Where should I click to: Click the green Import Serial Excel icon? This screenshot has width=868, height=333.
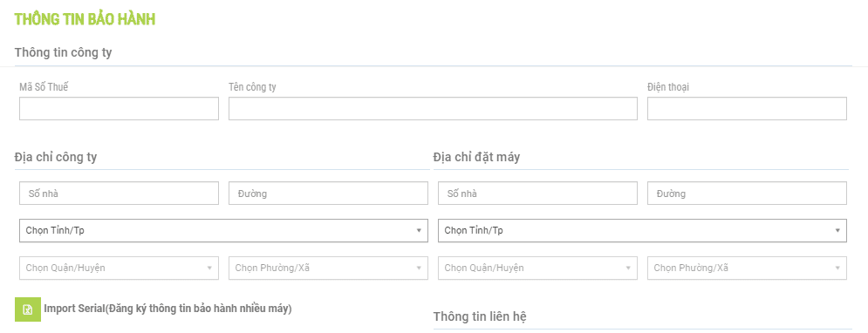[28, 309]
